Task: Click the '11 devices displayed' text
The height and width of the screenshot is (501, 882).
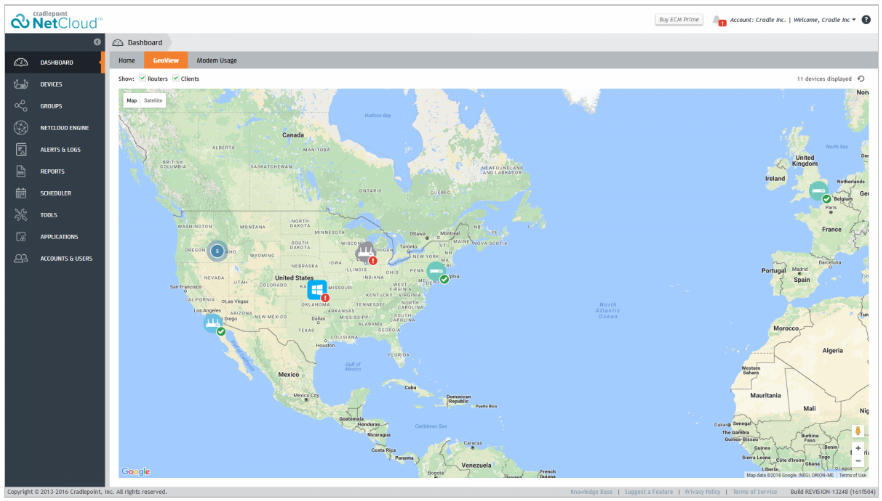Action: click(824, 79)
